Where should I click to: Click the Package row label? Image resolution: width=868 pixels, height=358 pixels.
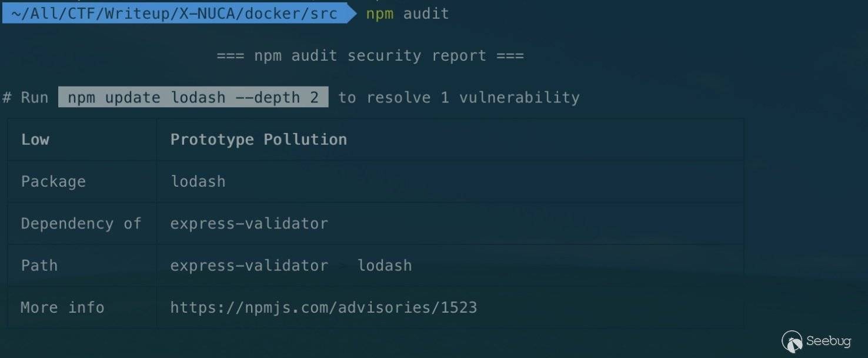click(53, 181)
